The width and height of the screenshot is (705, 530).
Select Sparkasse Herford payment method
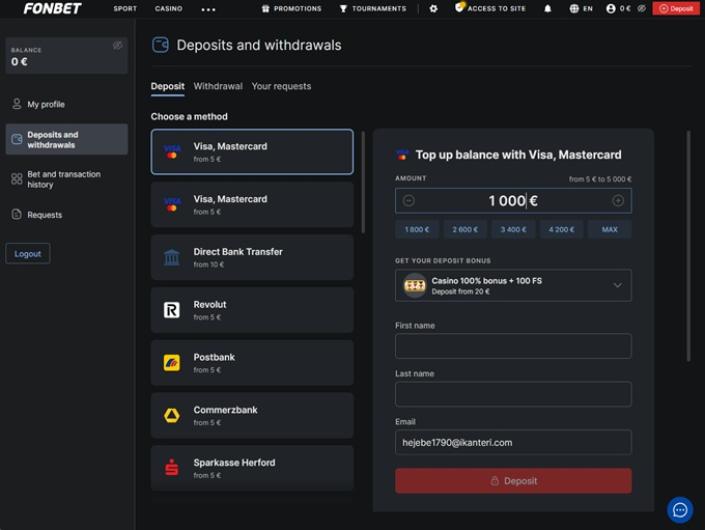(x=252, y=467)
